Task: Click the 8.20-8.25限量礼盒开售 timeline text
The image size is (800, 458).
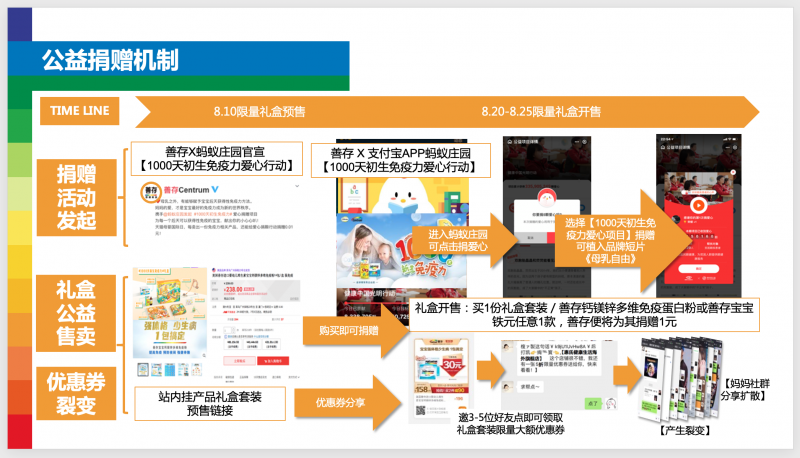Action: point(541,112)
